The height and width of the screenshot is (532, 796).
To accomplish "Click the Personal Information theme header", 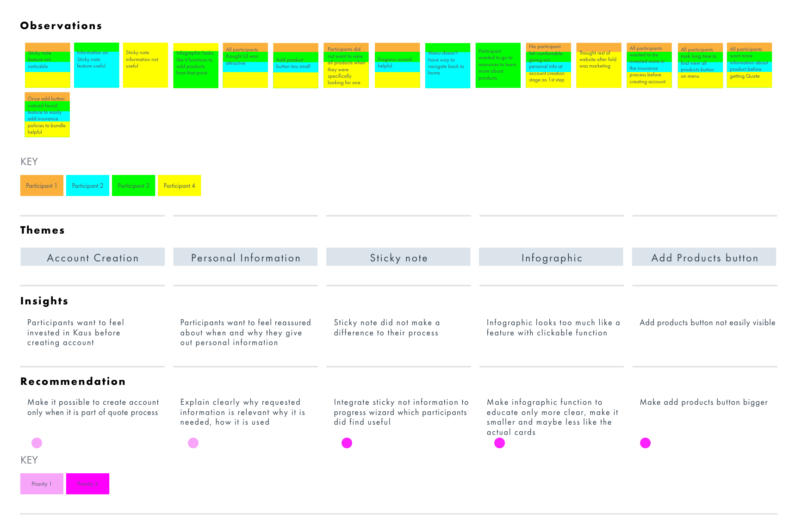I will pos(245,257).
